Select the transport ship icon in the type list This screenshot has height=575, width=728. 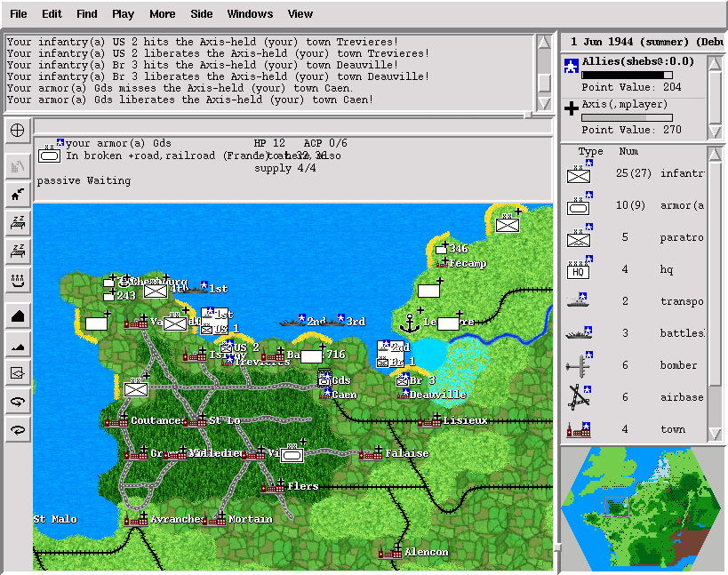578,300
